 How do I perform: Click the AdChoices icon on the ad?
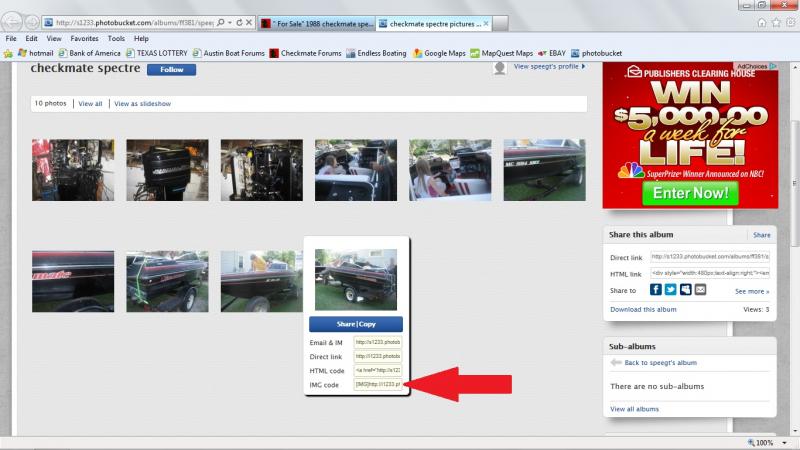773,66
